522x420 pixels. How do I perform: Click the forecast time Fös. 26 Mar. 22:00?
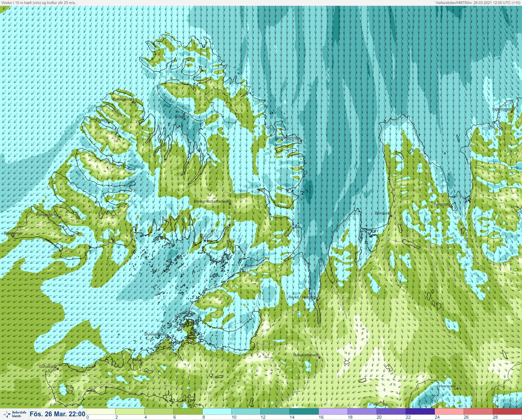click(x=58, y=414)
